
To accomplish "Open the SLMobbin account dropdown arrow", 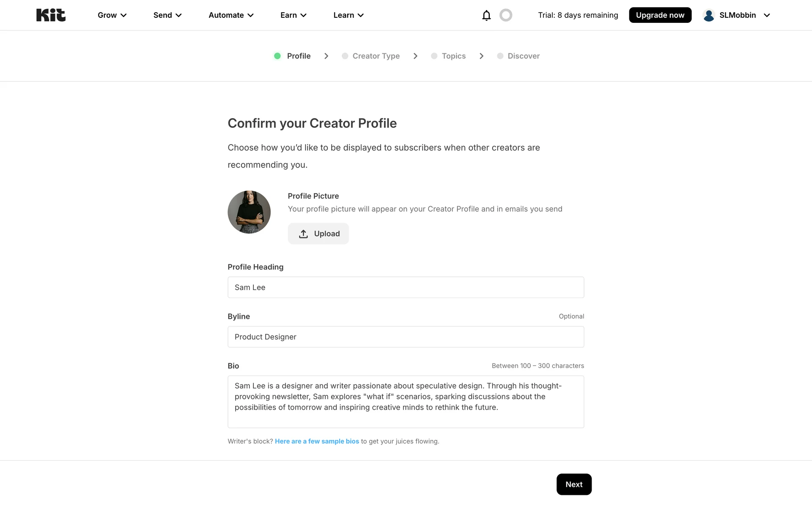I will click(767, 15).
